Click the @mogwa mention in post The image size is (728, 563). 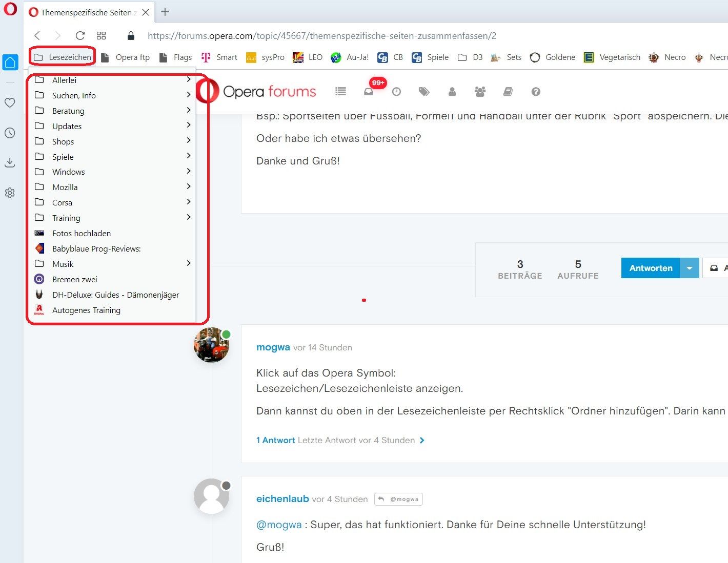[279, 525]
